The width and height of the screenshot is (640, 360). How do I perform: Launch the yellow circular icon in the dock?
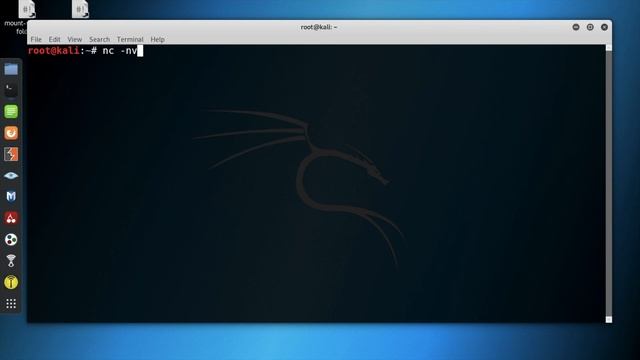pyautogui.click(x=11, y=282)
